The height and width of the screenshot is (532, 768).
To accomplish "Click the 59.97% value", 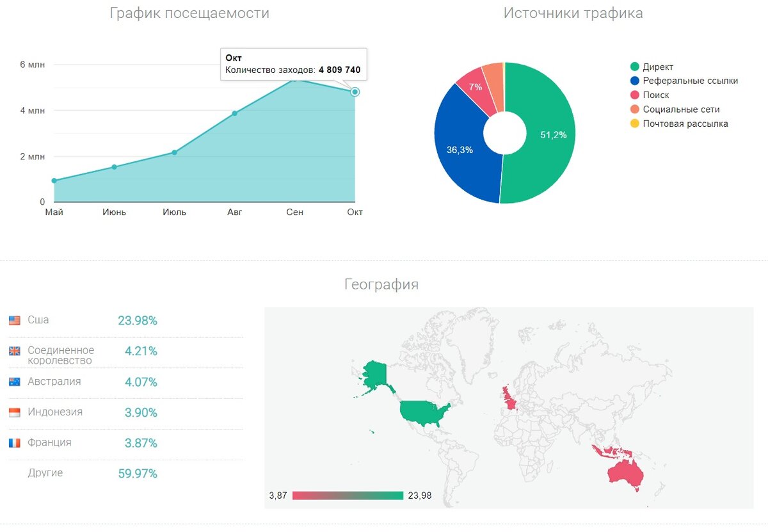I will click(x=138, y=474).
